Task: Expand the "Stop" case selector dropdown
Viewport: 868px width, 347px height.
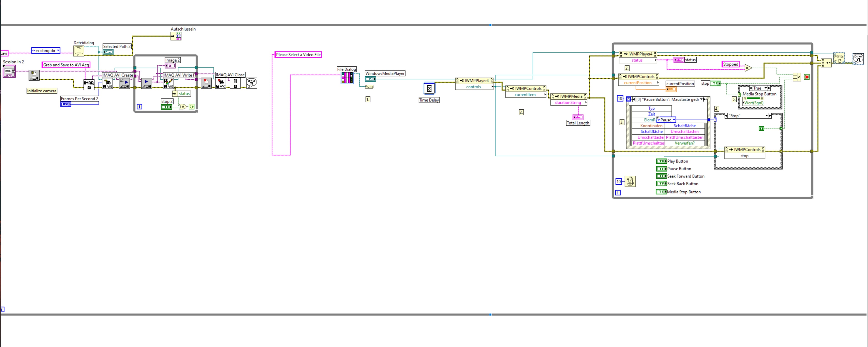Action: [766, 116]
